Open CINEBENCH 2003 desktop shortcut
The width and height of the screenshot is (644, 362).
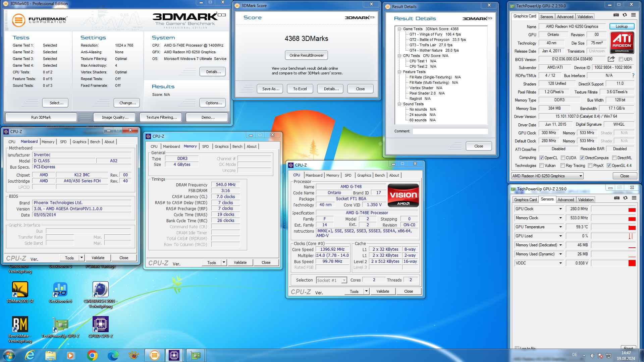pos(100,295)
